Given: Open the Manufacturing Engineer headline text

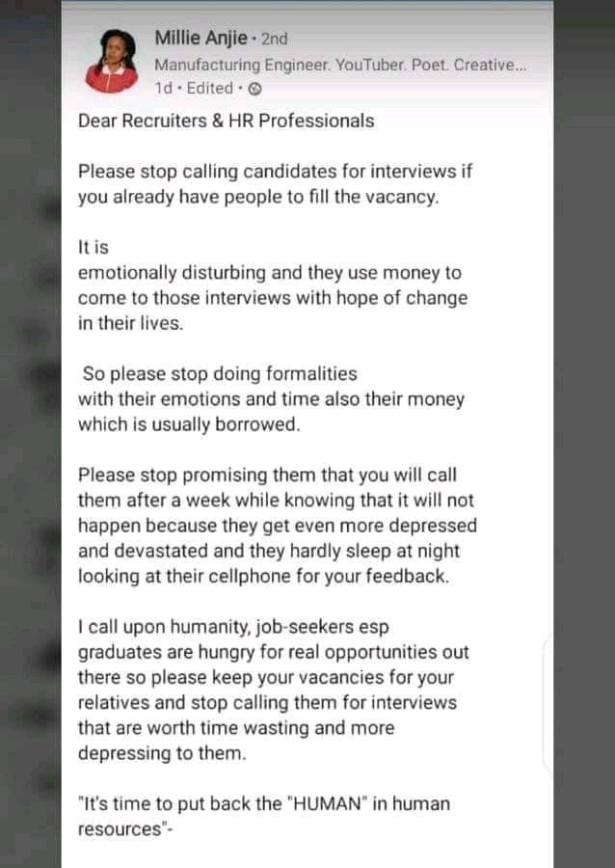Looking at the screenshot, I should [x=340, y=65].
